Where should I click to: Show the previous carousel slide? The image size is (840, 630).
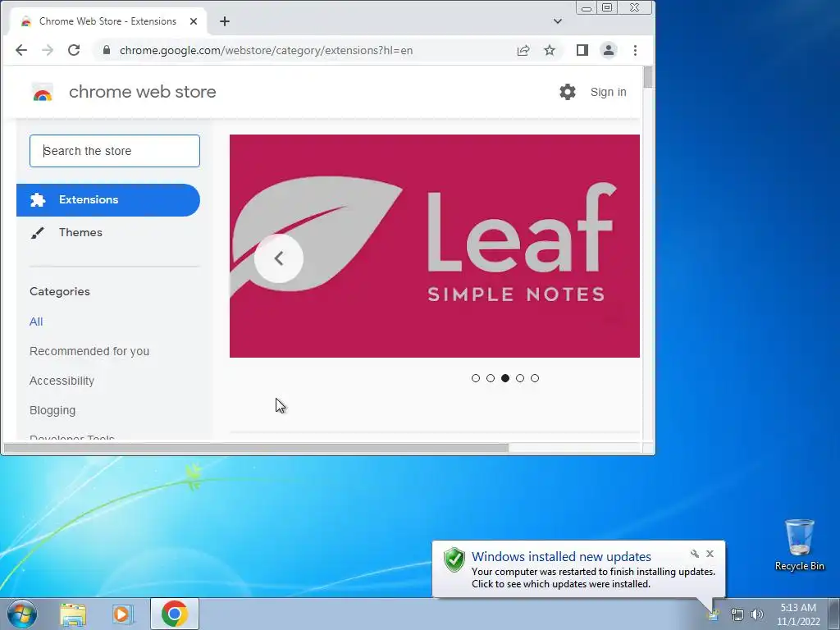[x=279, y=258]
